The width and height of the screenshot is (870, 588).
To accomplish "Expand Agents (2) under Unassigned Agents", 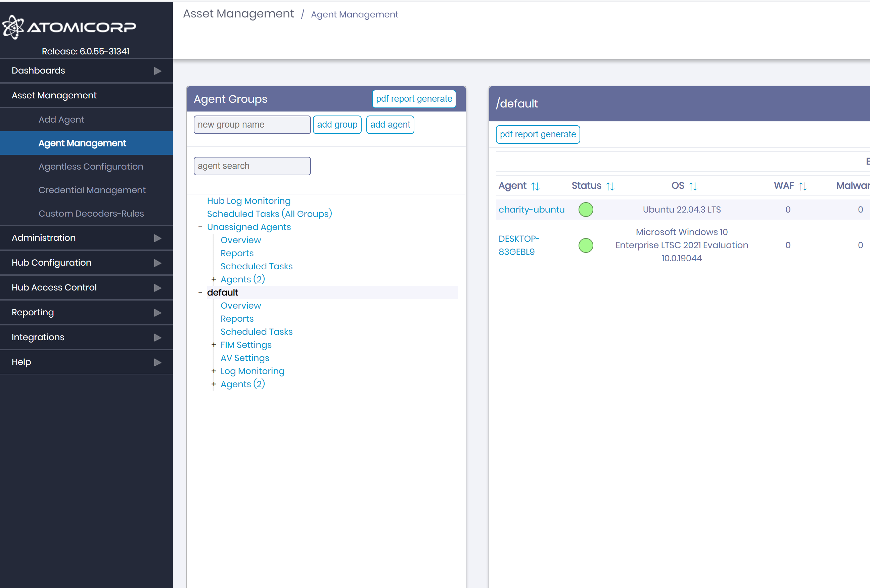I will point(214,279).
